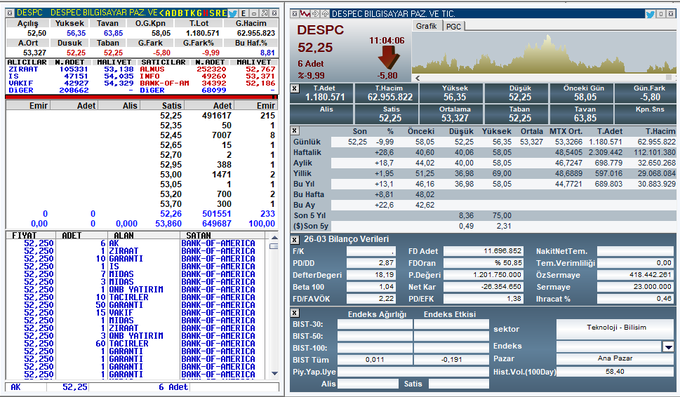Image resolution: width=680 pixels, height=397 pixels.
Task: Click the trades list scrollbar thumb
Action: 274,246
